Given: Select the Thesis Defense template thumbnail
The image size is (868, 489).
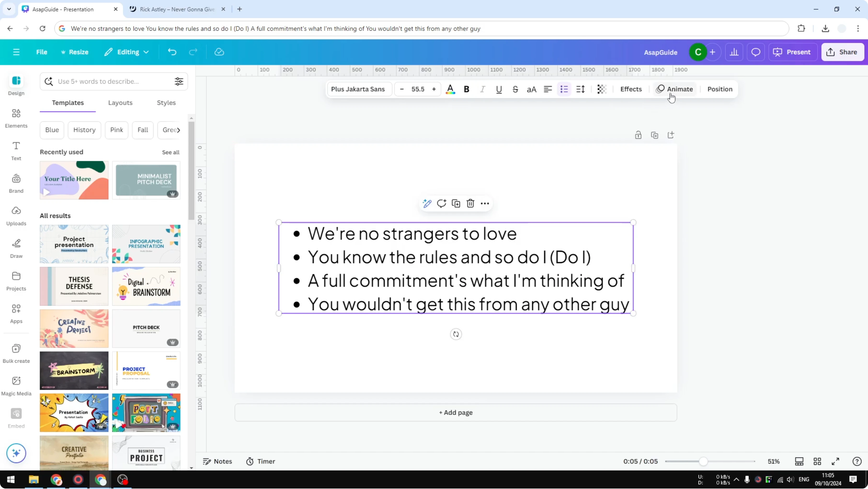Looking at the screenshot, I should [74, 286].
